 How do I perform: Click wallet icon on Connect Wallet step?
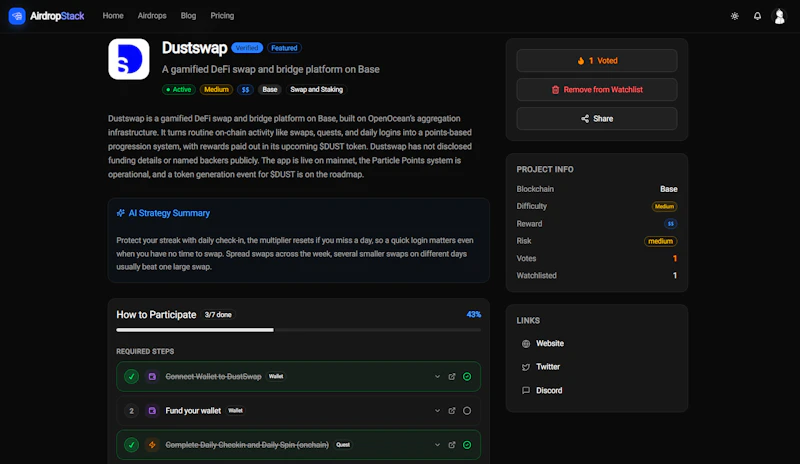click(152, 377)
